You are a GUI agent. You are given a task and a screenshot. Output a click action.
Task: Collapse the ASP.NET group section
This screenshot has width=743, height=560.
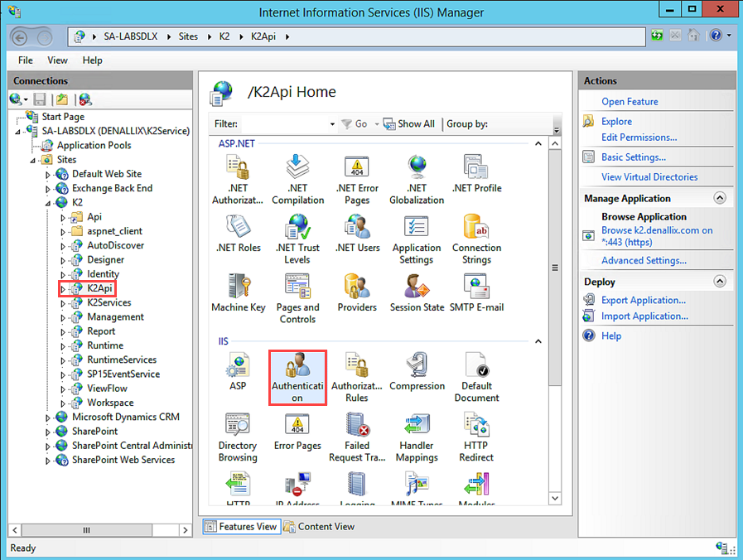point(538,143)
